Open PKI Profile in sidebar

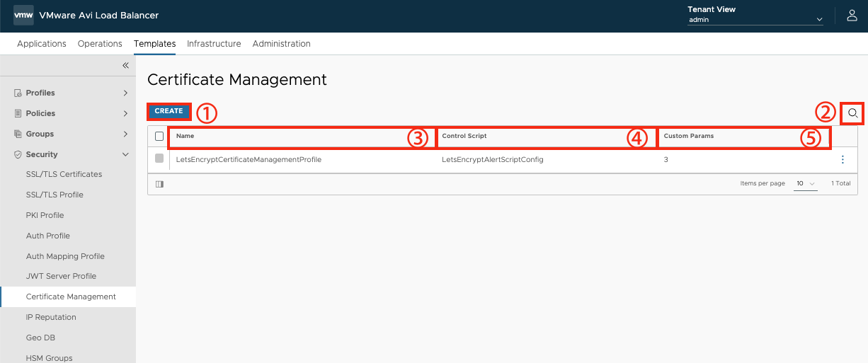click(45, 215)
